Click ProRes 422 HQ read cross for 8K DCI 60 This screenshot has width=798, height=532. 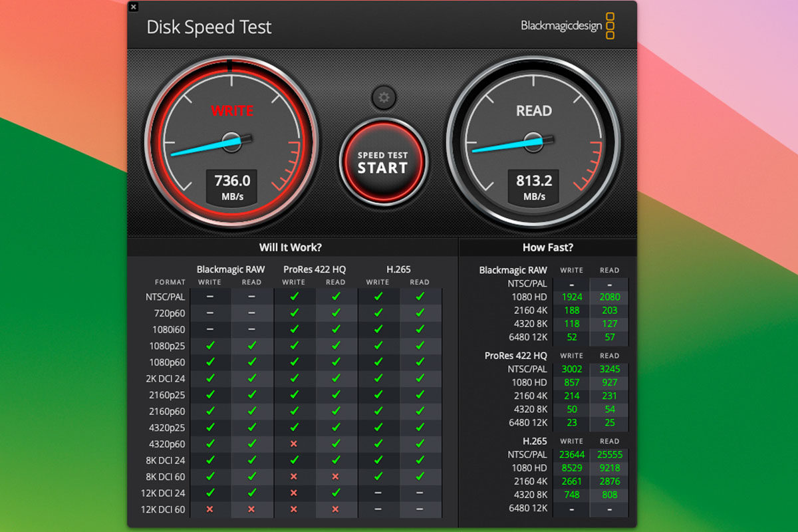(335, 477)
